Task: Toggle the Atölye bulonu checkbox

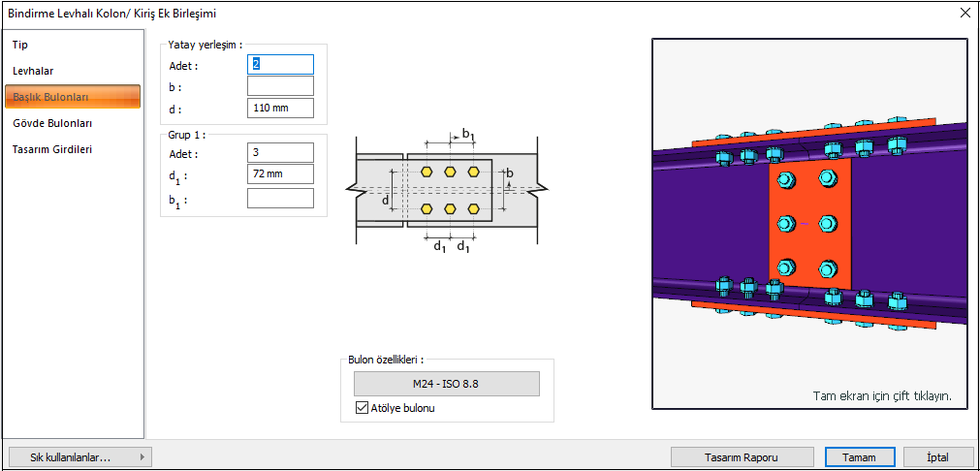Action: click(363, 408)
